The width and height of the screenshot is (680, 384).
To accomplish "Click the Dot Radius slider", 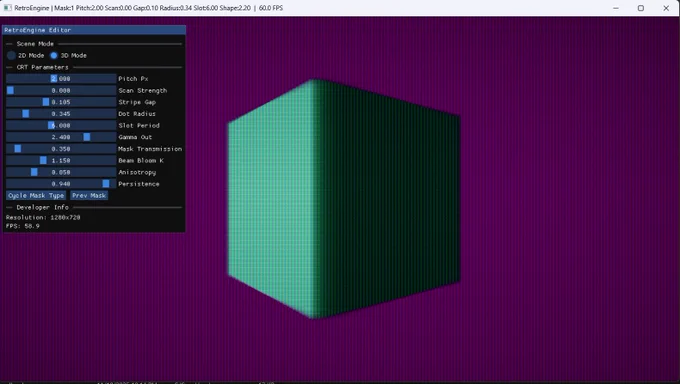I will 61,114.
